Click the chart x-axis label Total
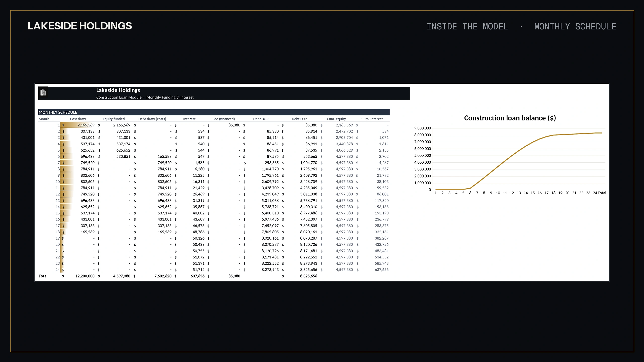Viewport: 644px width, 362px height. (602, 193)
